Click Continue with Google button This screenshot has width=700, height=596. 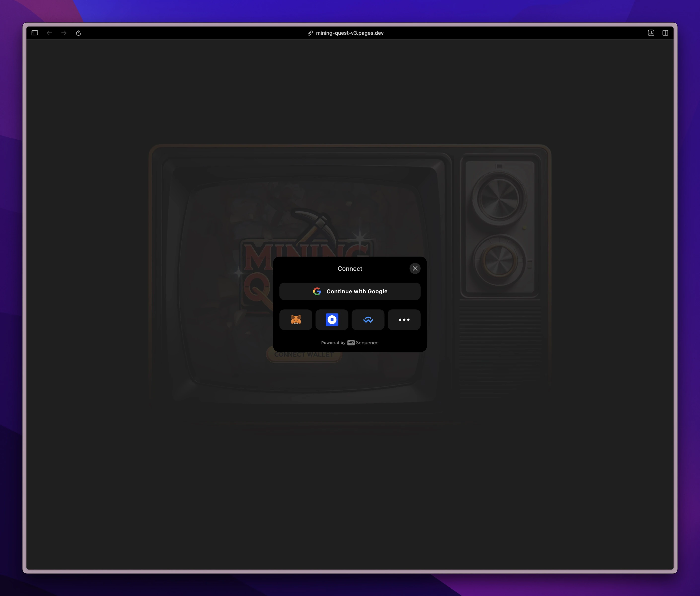pyautogui.click(x=350, y=291)
